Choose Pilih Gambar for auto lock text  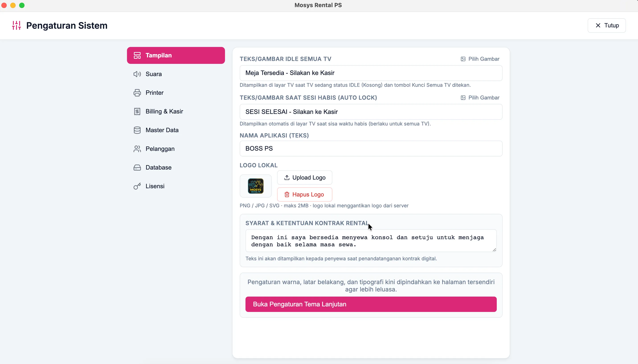coord(480,98)
